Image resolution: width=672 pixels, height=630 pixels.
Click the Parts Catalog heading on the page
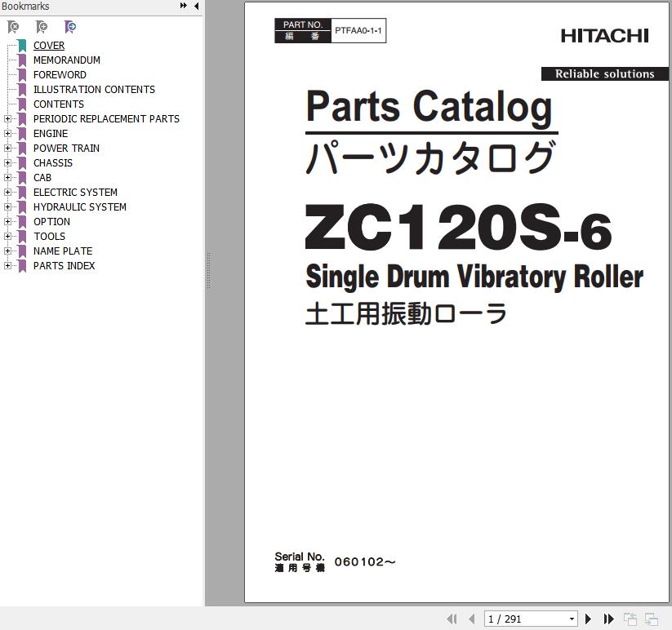pyautogui.click(x=429, y=107)
